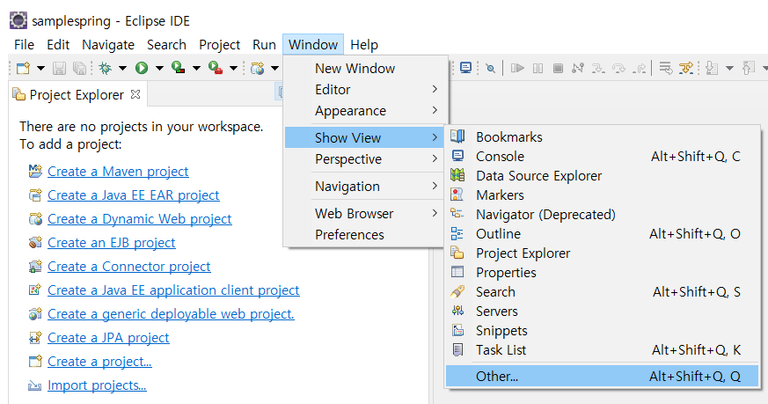Click the Suspend pause icon
768x404 pixels.
pyautogui.click(x=538, y=68)
